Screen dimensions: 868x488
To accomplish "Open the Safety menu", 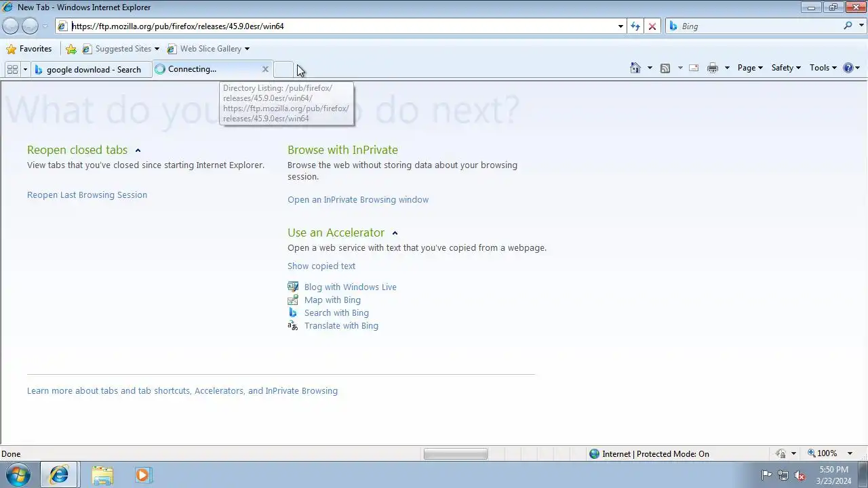I will point(786,68).
